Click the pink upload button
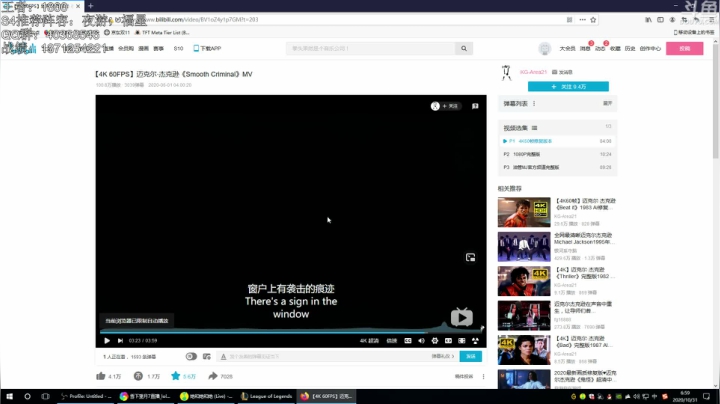Image resolution: width=720 pixels, height=404 pixels. (x=685, y=48)
